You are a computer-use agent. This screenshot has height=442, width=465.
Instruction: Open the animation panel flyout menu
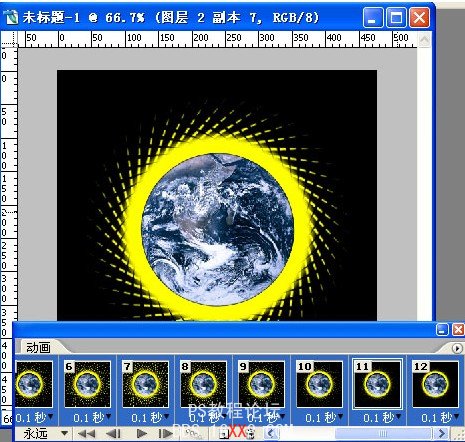(457, 349)
